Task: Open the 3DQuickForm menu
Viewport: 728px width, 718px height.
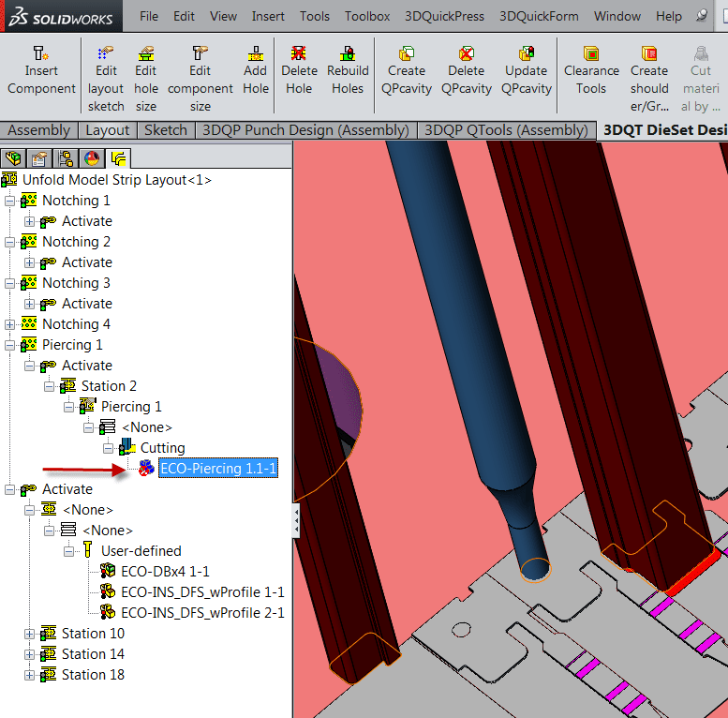Action: click(x=539, y=16)
